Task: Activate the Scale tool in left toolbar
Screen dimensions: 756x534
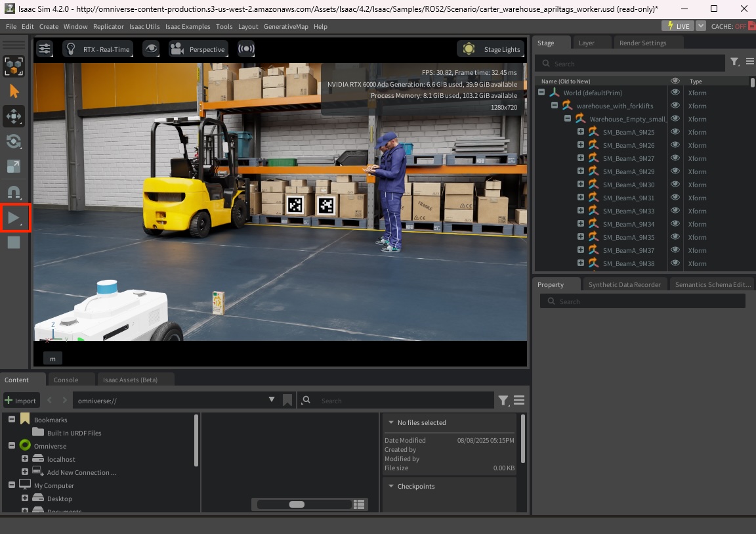Action: coord(14,166)
